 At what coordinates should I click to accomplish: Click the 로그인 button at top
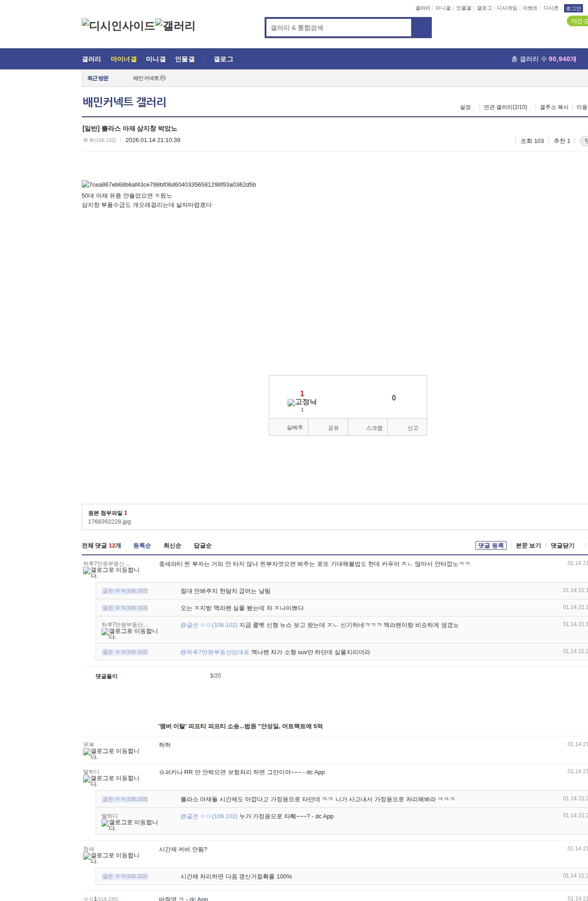click(x=573, y=8)
